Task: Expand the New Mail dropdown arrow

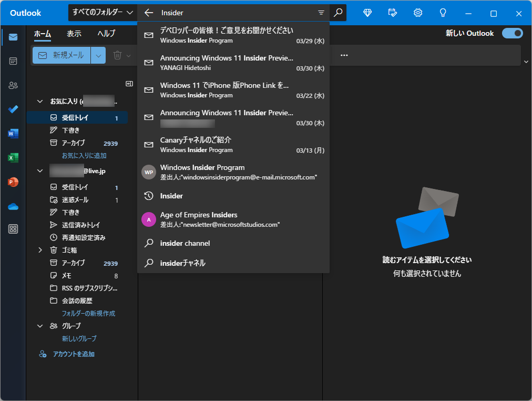Action: tap(98, 55)
